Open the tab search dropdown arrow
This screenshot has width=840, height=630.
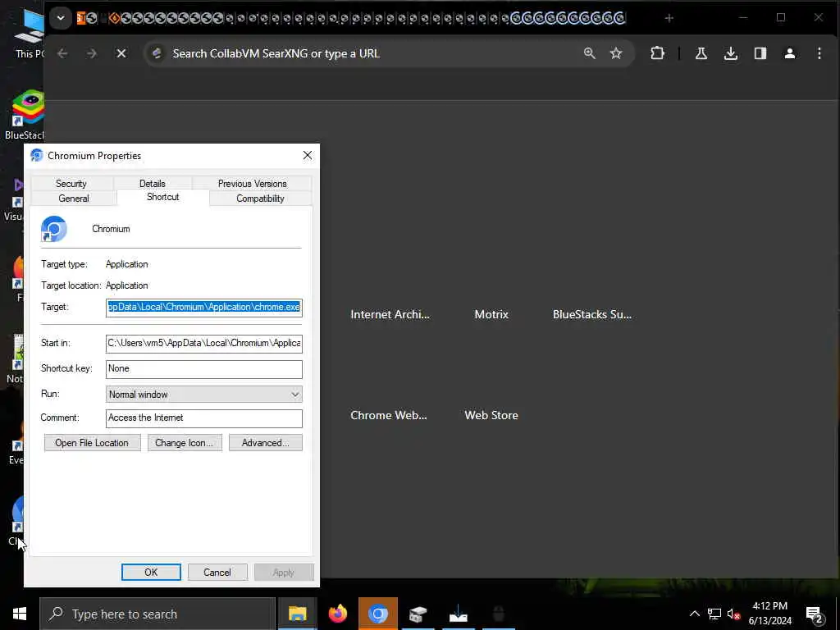pyautogui.click(x=61, y=18)
